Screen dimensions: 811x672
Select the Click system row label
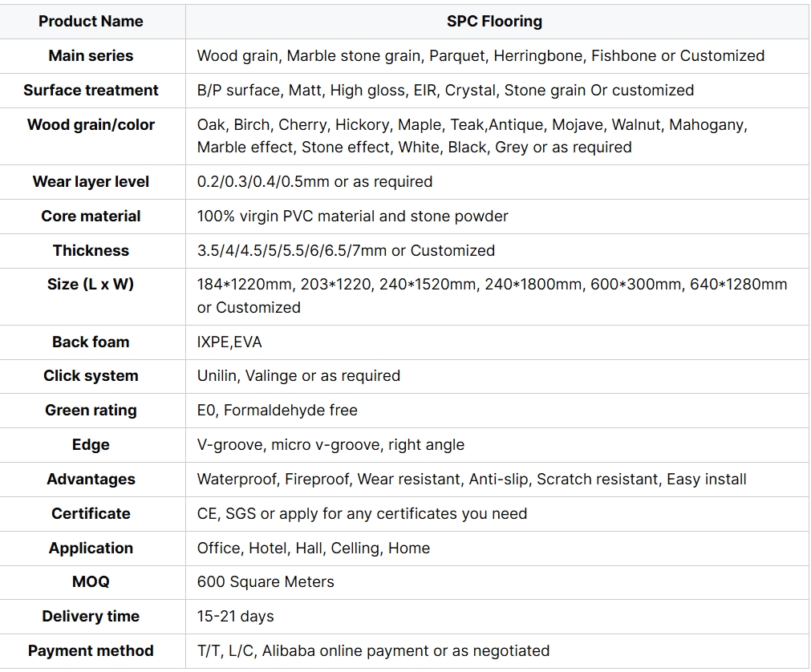91,376
